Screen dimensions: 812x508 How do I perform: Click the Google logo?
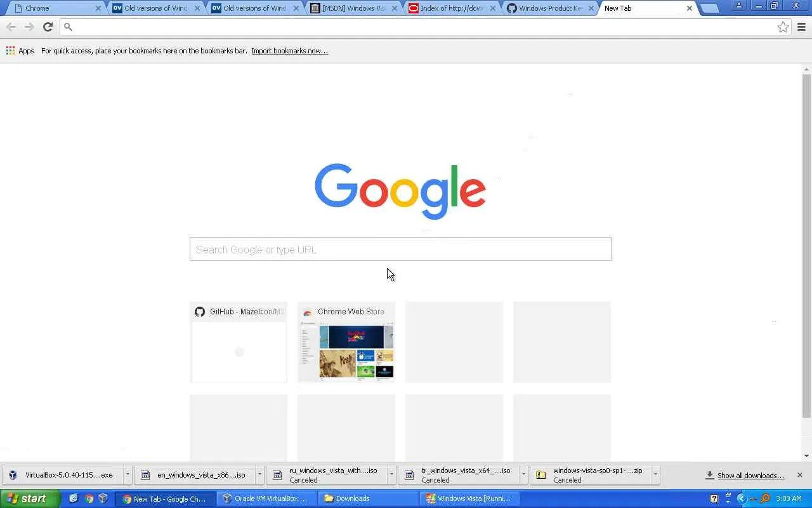400,191
